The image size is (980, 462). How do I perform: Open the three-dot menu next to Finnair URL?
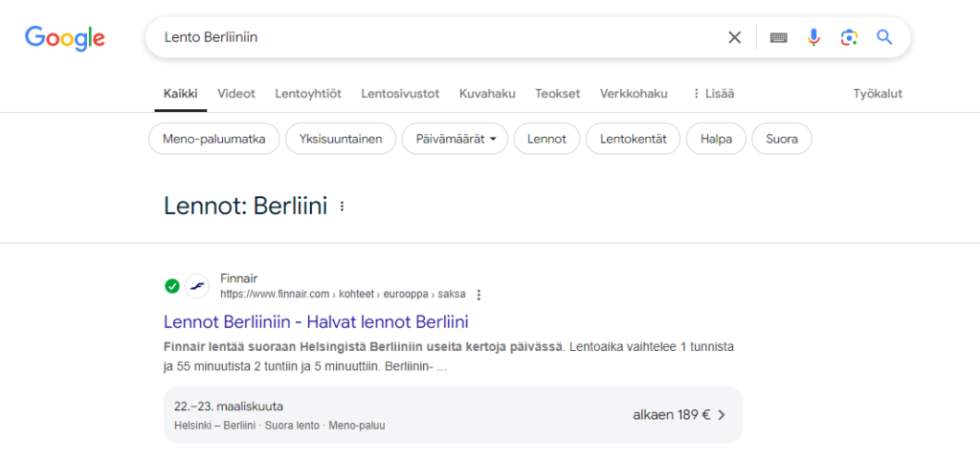pyautogui.click(x=479, y=294)
